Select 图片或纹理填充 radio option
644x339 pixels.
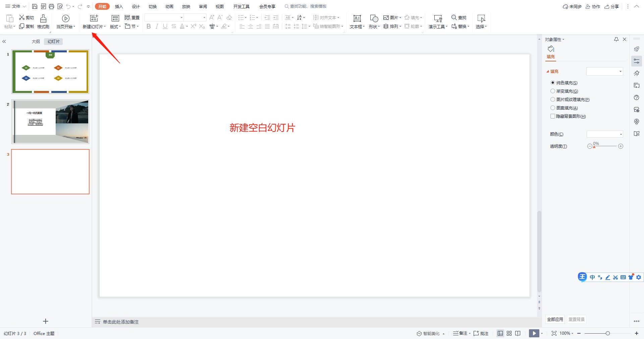click(x=553, y=99)
